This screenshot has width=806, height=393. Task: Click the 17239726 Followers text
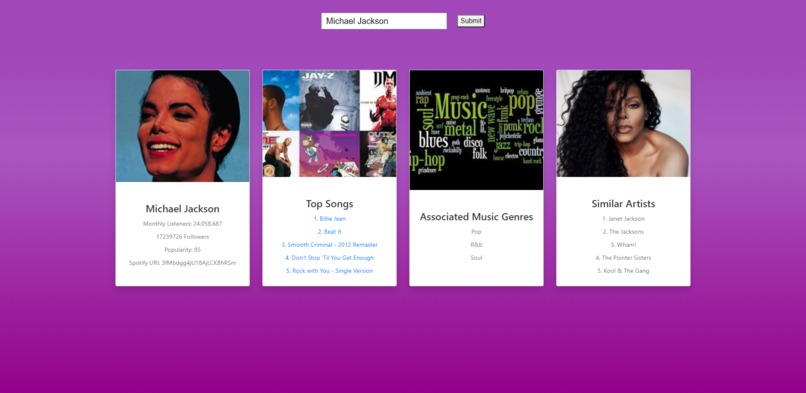coord(182,237)
